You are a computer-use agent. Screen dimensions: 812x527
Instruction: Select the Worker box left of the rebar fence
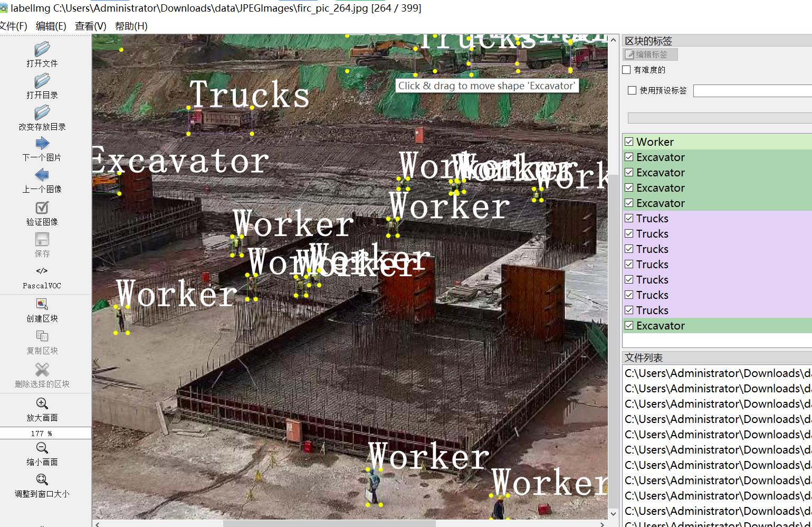(x=121, y=319)
